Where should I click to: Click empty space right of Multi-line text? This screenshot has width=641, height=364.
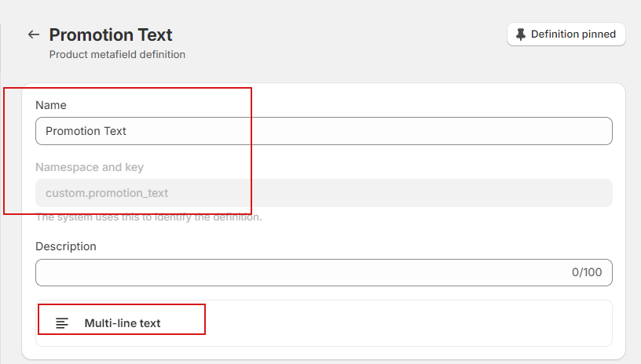(408, 323)
